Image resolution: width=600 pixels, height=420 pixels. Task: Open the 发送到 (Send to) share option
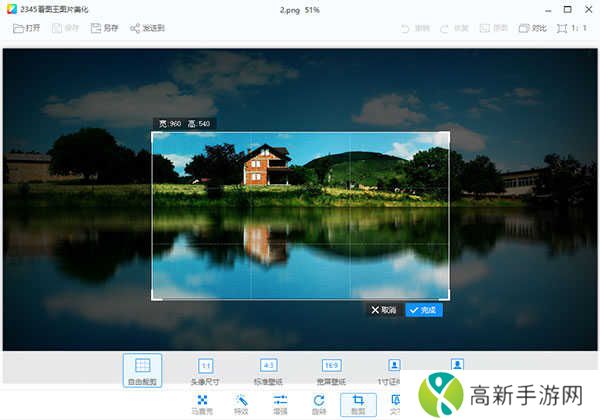point(149,28)
